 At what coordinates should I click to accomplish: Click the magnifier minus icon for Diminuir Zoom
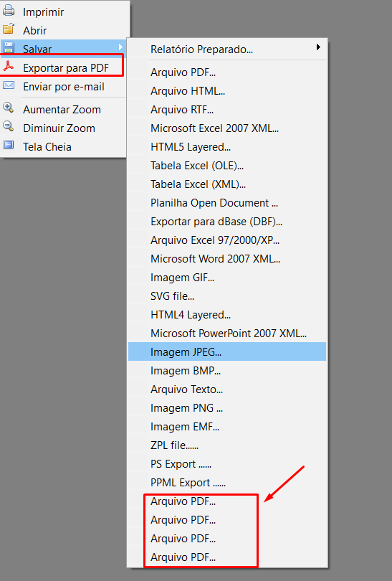tap(9, 126)
